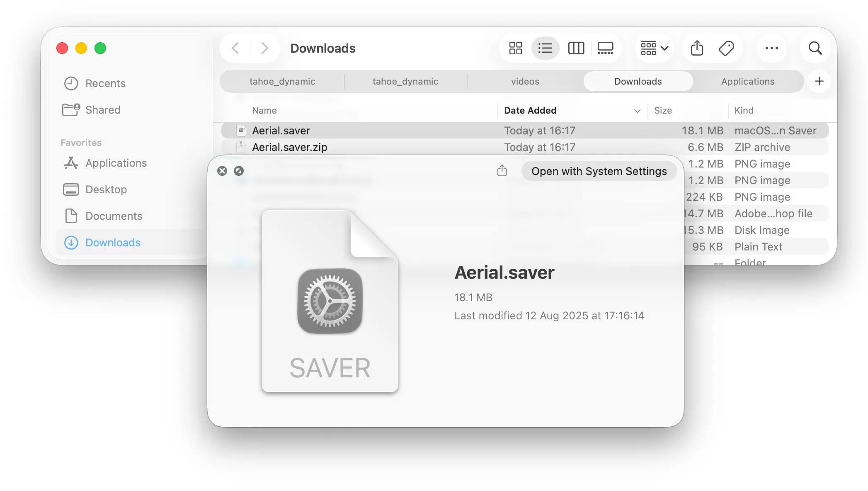This screenshot has width=868, height=491.
Task: Switch to the Applications tab
Action: tap(748, 81)
